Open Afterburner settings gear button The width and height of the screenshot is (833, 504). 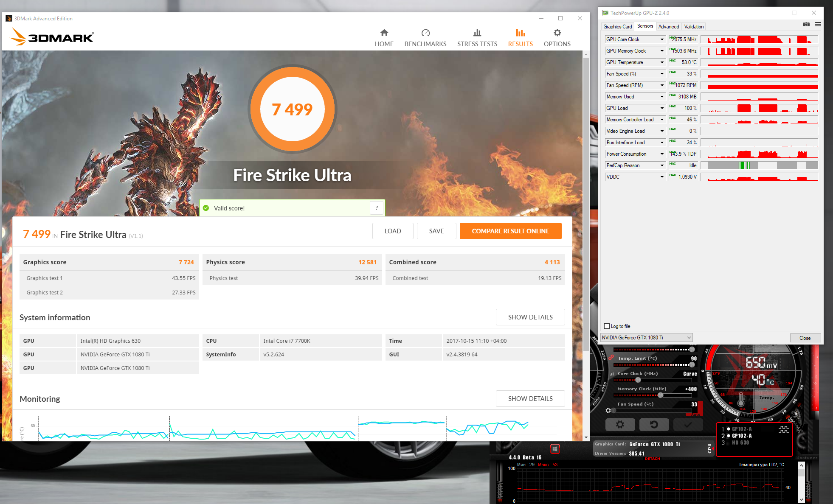(x=620, y=424)
